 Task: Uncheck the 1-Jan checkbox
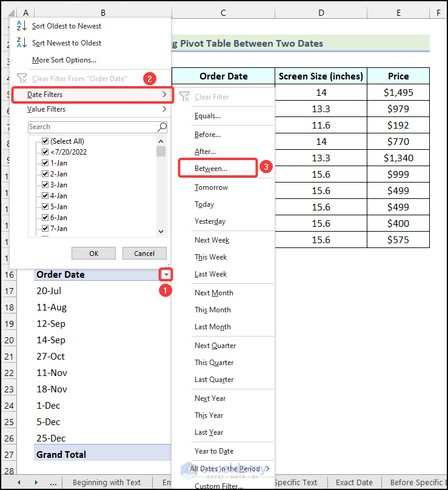[45, 163]
